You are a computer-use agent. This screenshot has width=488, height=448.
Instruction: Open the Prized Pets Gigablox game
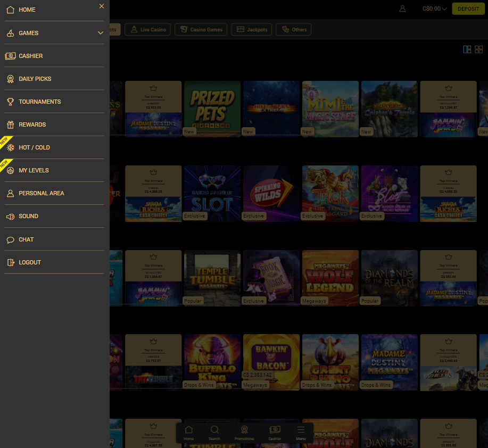(x=212, y=109)
